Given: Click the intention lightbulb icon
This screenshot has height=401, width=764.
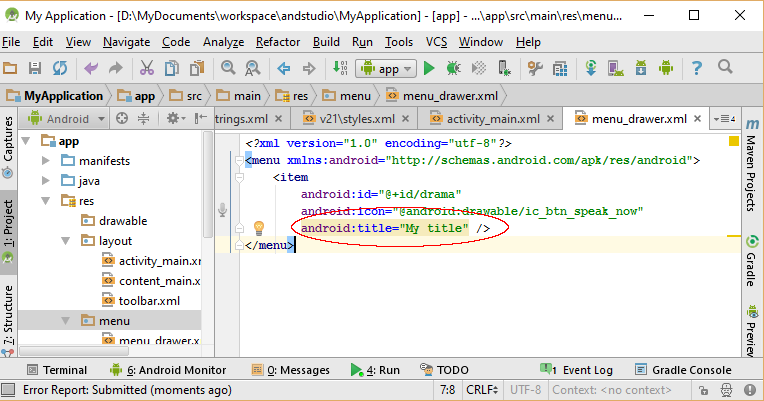Looking at the screenshot, I should (x=259, y=228).
